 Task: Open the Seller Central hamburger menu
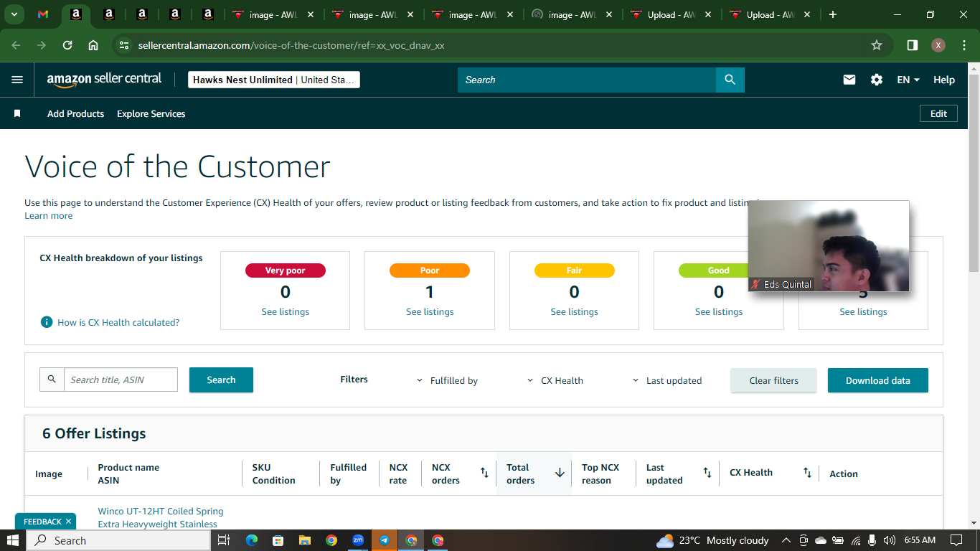coord(17,80)
